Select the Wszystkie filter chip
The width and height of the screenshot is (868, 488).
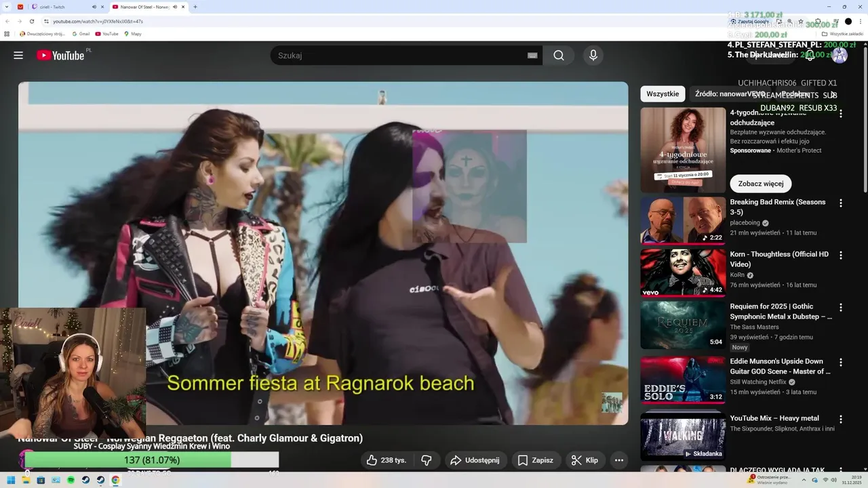pos(663,94)
